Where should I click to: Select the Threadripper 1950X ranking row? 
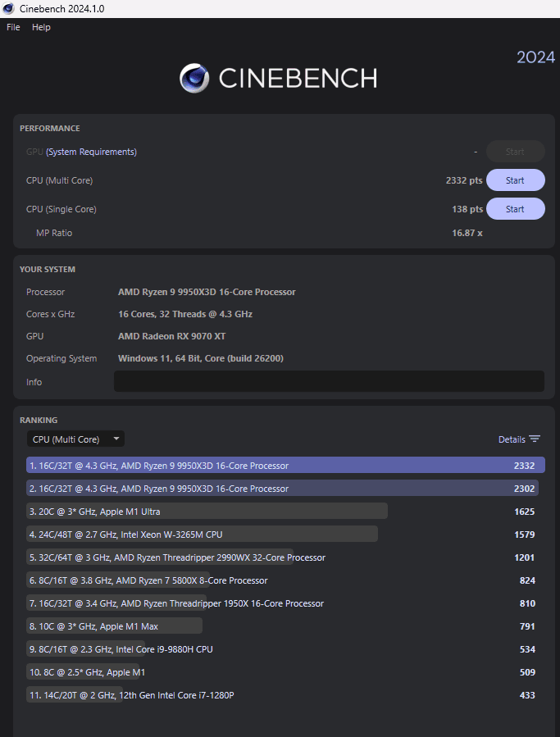285,603
